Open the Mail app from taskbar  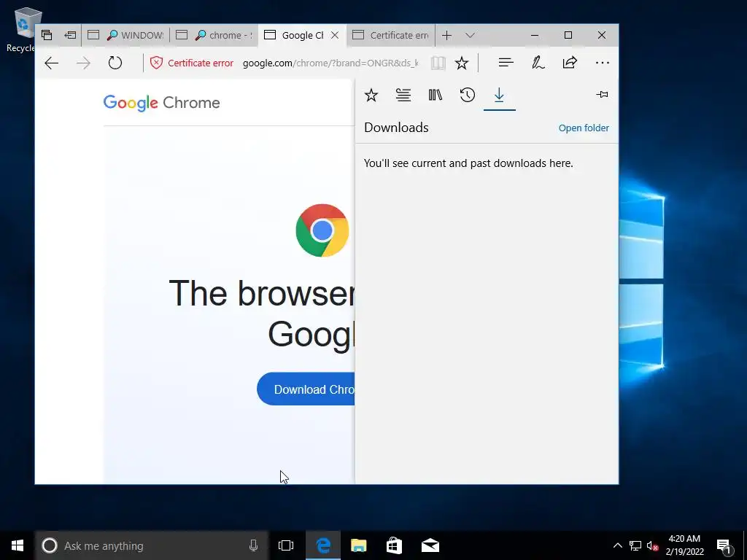(430, 545)
